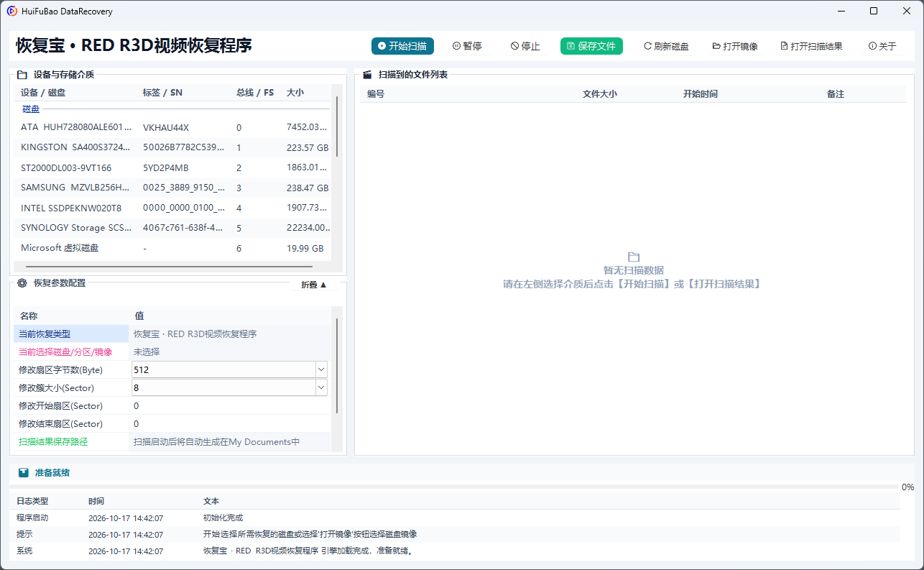Select the SYNOLOGY Storage SCS disk row
The image size is (924, 570).
point(172,228)
